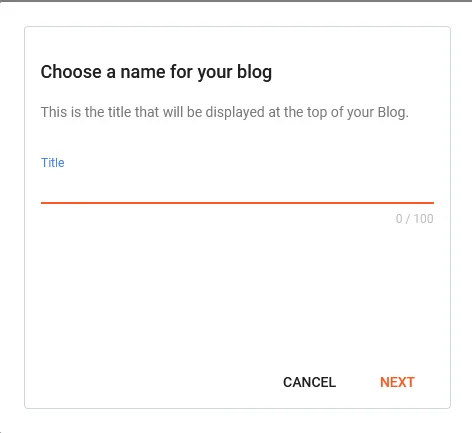Cancel the blog creation dialog
This screenshot has height=433, width=472.
coord(309,382)
